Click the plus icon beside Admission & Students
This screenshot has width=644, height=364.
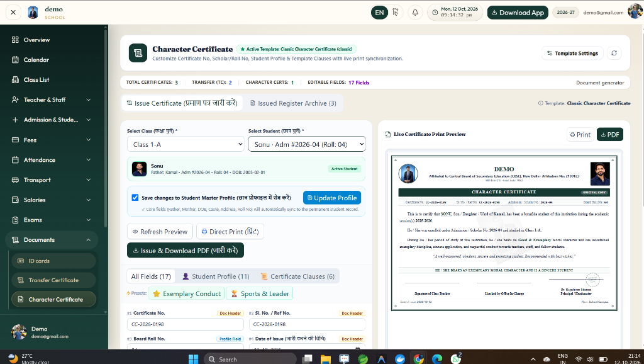[x=15, y=120]
